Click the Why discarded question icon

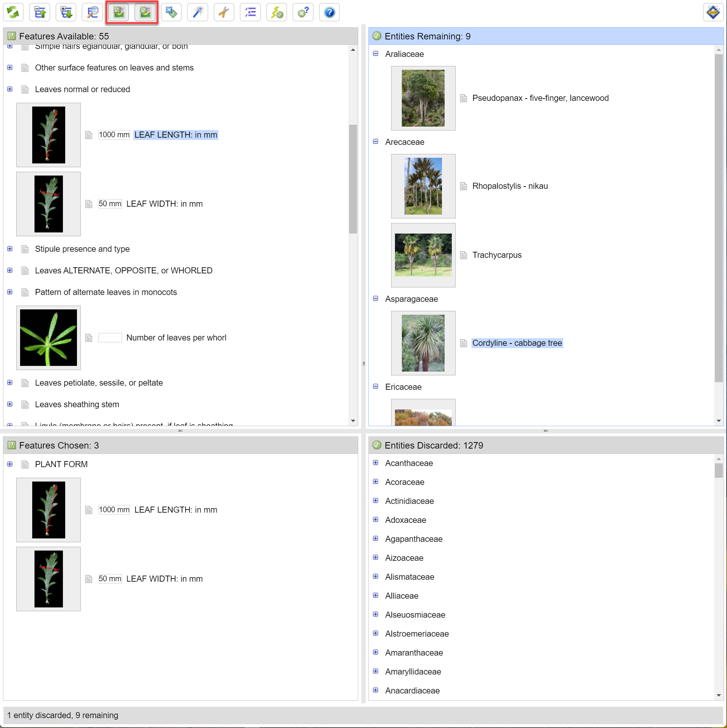(303, 13)
